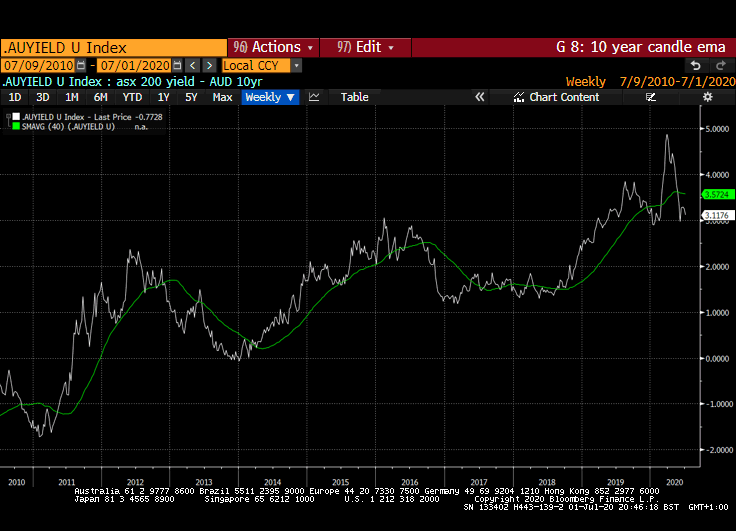Select the 1Y range tab

pyautogui.click(x=163, y=97)
